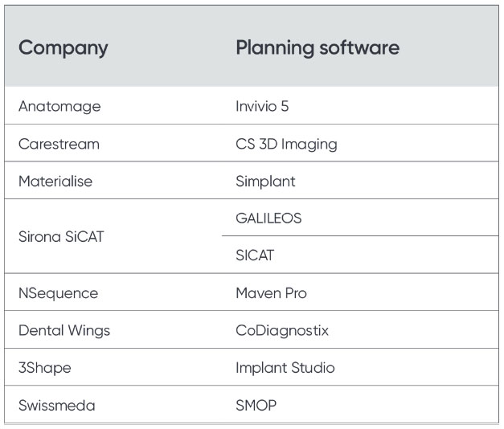Click the SICAT software entry
Image resolution: width=504 pixels, height=429 pixels.
255,255
